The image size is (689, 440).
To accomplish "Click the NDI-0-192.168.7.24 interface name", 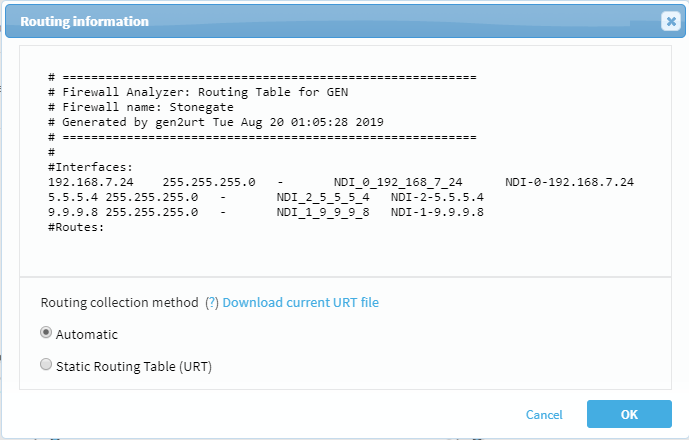I will pyautogui.click(x=569, y=182).
